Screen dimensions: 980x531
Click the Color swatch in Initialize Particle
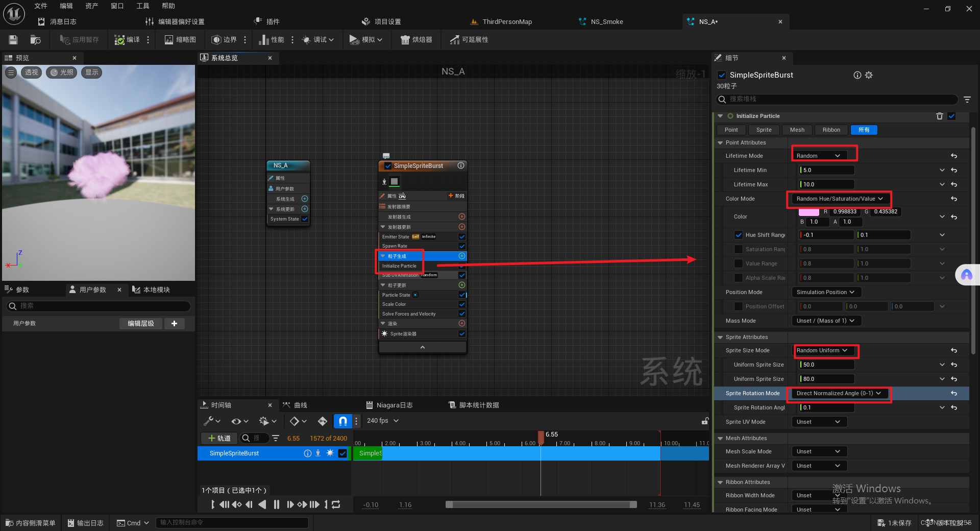808,212
